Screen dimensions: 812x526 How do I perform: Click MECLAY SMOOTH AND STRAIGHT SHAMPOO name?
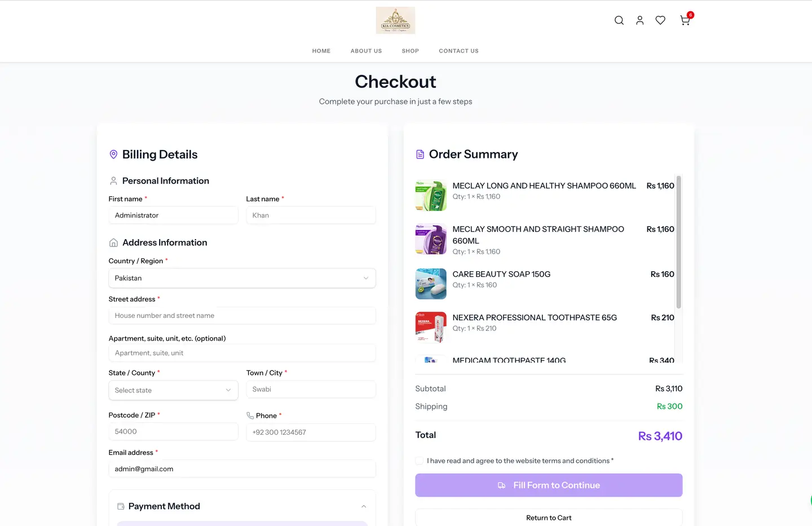click(x=539, y=235)
